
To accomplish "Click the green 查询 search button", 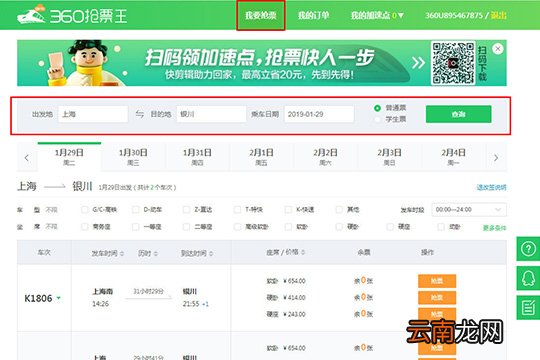I will point(458,114).
